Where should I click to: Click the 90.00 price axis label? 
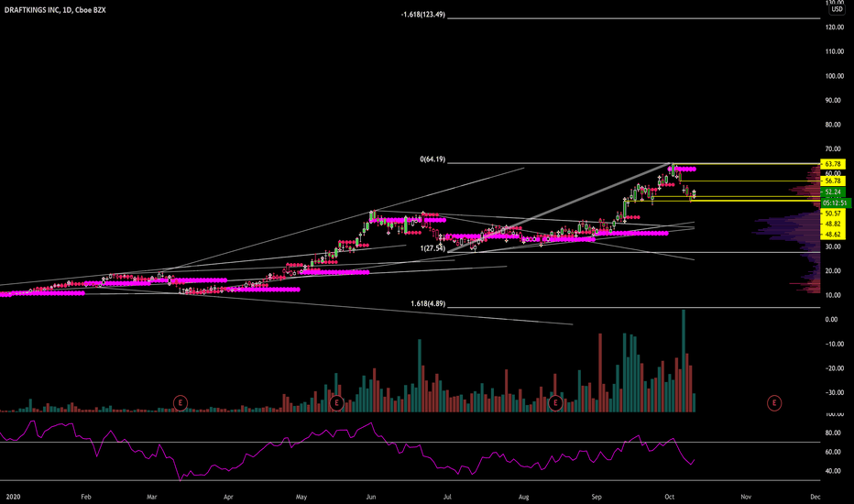835,101
